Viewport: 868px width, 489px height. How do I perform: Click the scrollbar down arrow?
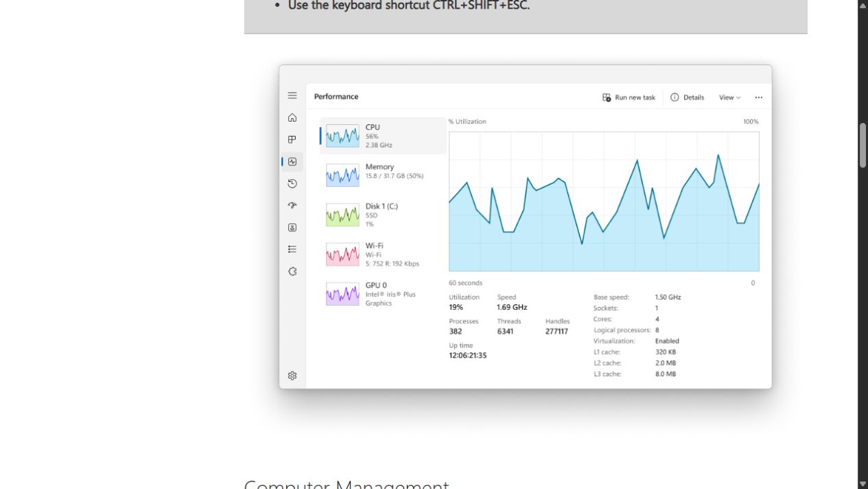tap(863, 484)
